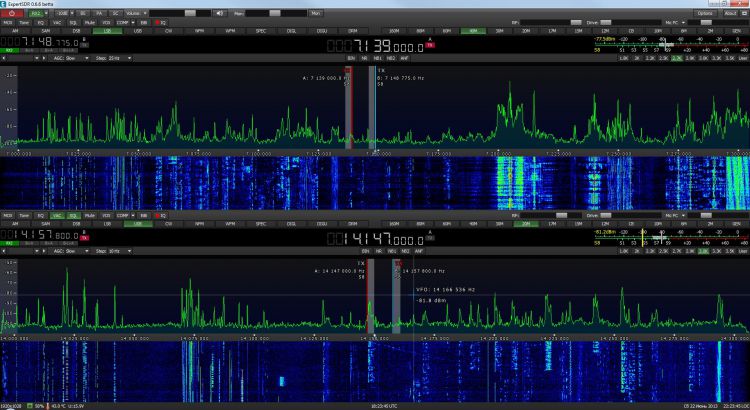Select 1.0K filter in the 7 MHz receiver
Image resolution: width=750 pixels, height=410 pixels.
click(624, 58)
